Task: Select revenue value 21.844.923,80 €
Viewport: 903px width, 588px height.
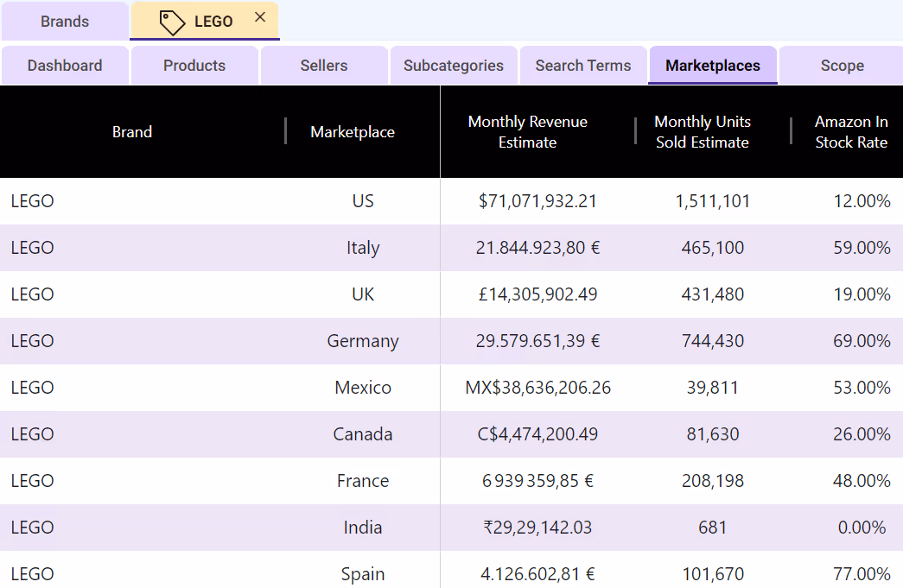Action: click(537, 248)
